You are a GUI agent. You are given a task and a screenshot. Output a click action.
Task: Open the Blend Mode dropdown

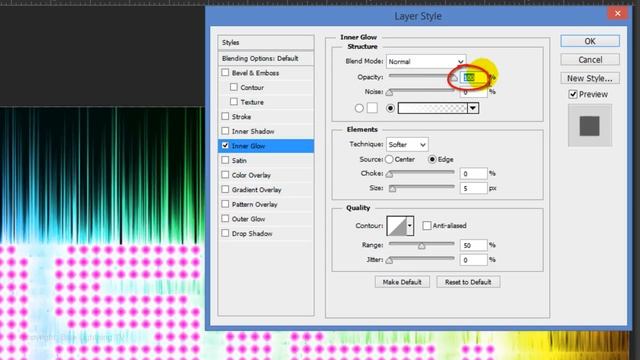pos(426,62)
